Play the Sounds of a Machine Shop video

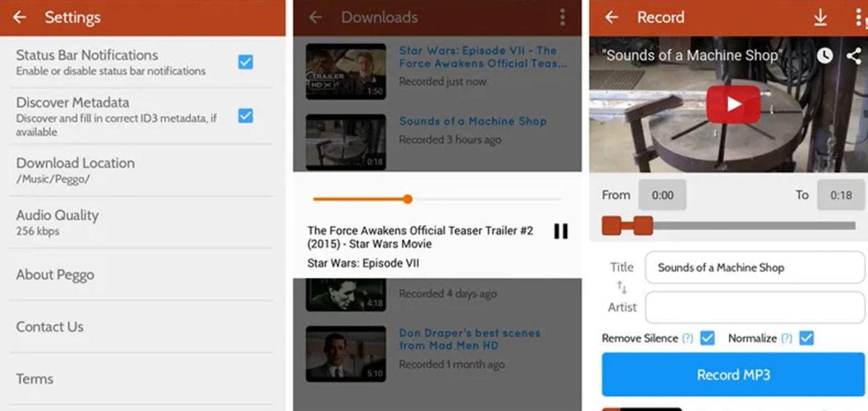733,104
